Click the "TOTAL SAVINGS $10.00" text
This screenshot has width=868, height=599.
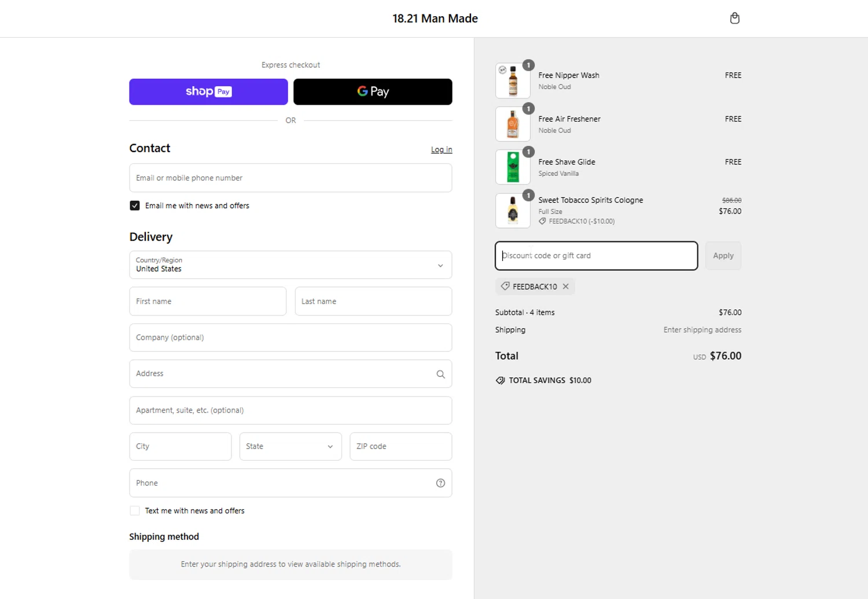click(x=550, y=380)
